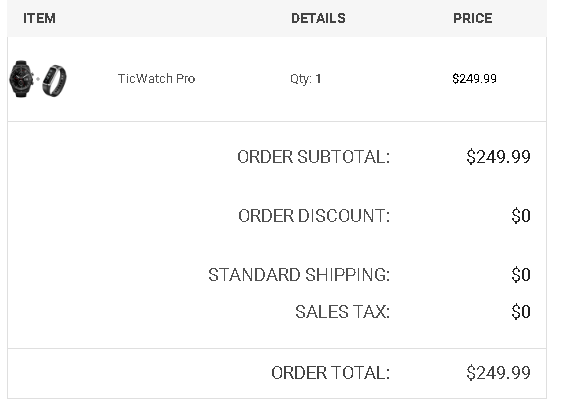Image resolution: width=577 pixels, height=413 pixels.
Task: Select the order total amount $249.99
Action: (x=498, y=373)
